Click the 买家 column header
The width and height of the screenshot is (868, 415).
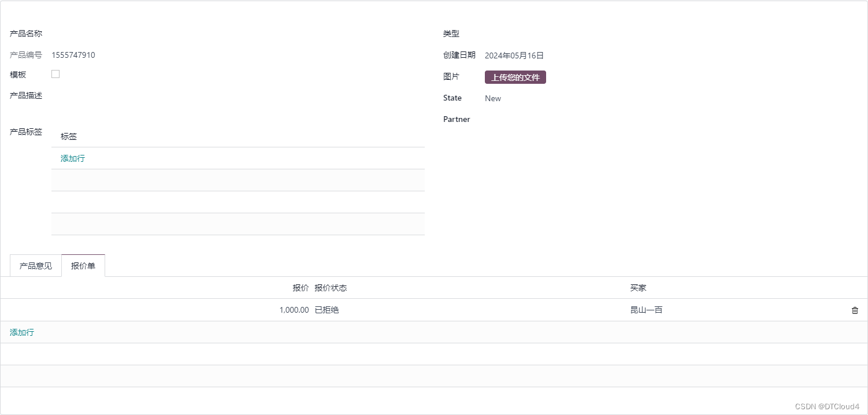(x=638, y=287)
